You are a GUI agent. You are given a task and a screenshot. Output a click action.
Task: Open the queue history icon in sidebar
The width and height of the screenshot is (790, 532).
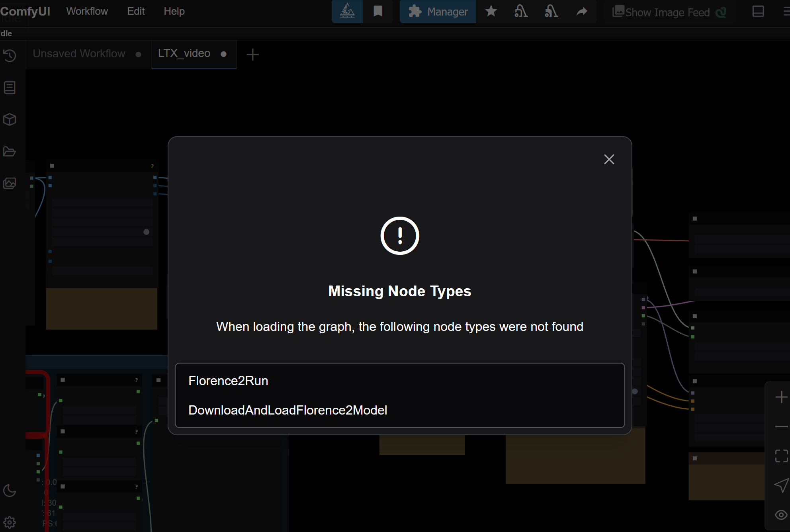(x=10, y=56)
